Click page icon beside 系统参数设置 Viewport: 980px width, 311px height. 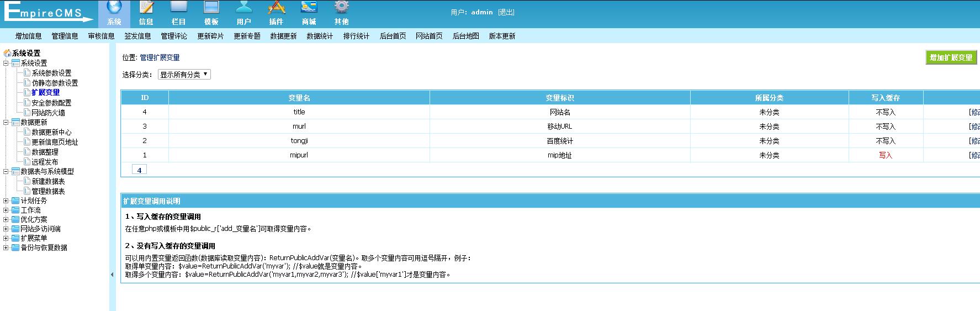point(27,73)
